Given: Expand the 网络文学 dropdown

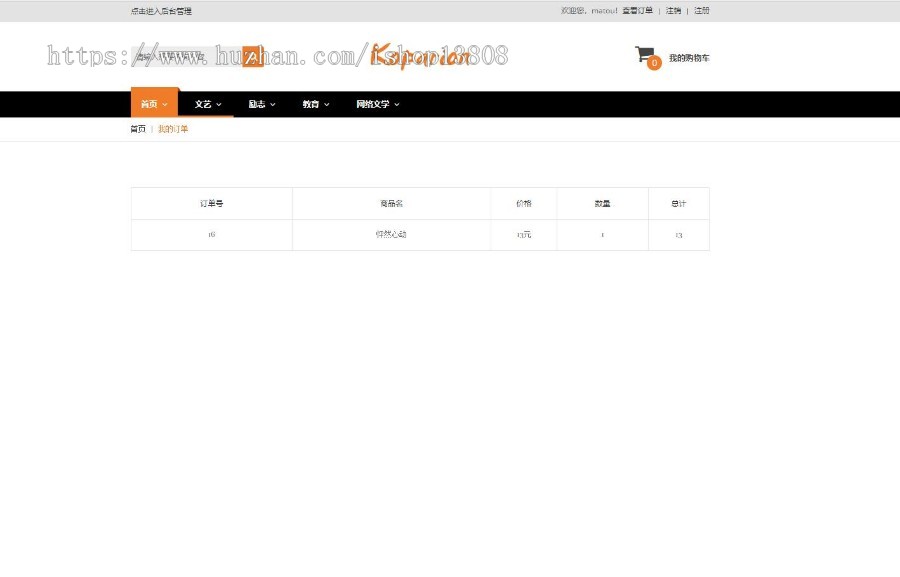Looking at the screenshot, I should pyautogui.click(x=376, y=104).
